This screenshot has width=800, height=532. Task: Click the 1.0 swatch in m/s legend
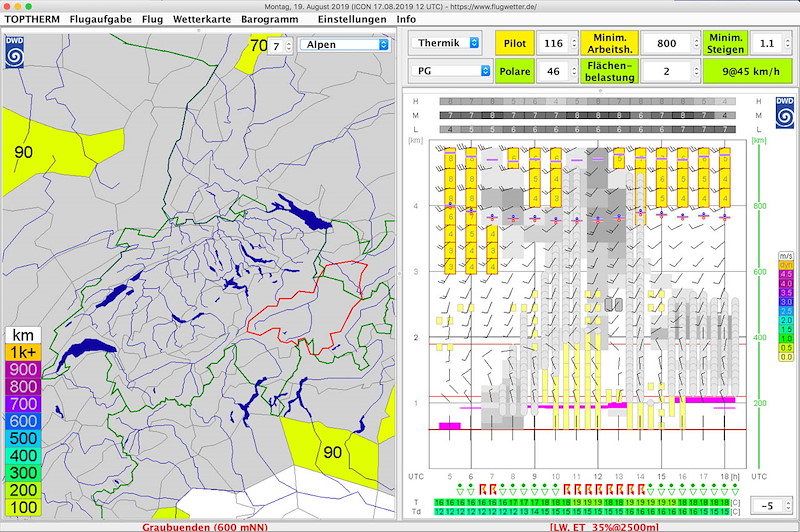(x=786, y=339)
